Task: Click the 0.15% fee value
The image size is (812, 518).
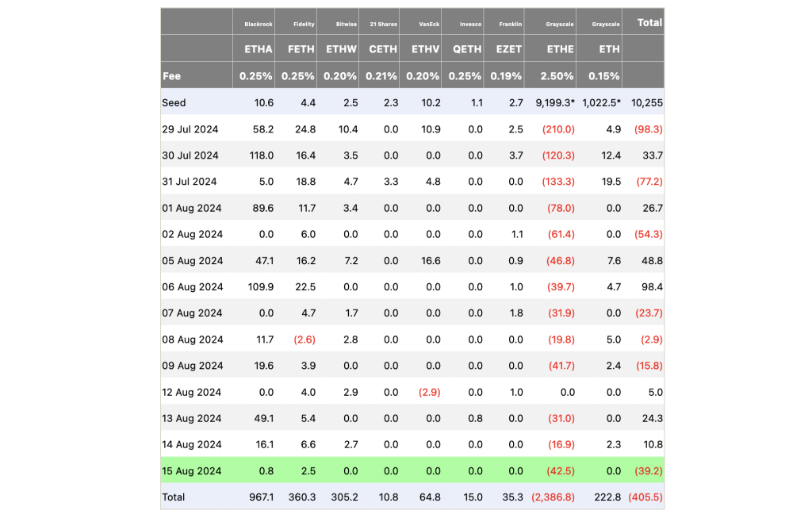Action: (603, 76)
